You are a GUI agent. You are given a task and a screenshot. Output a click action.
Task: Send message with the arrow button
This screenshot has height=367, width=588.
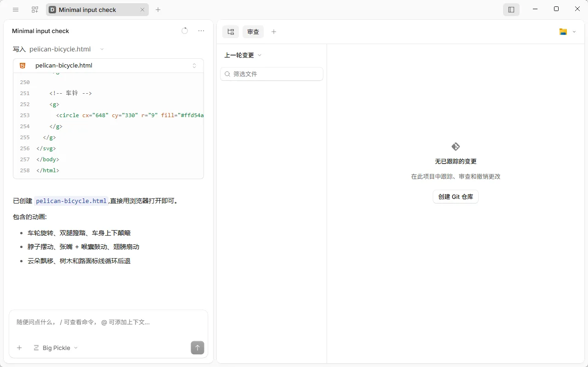[x=198, y=348]
